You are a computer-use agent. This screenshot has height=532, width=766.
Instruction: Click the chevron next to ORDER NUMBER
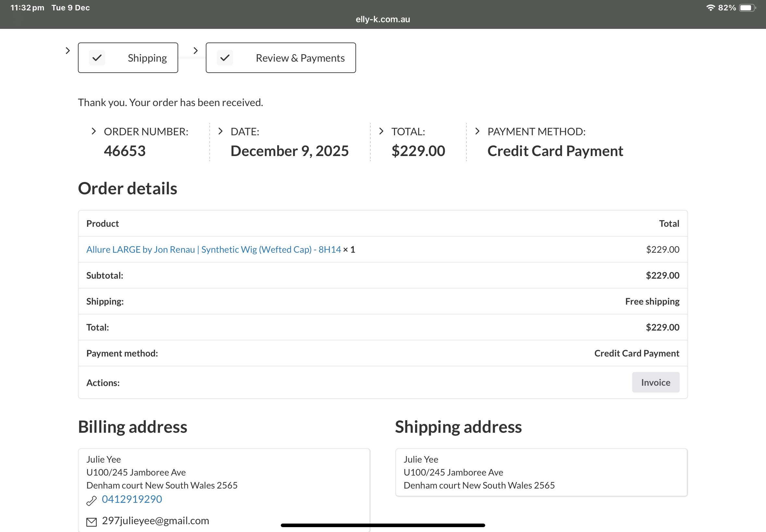click(94, 131)
